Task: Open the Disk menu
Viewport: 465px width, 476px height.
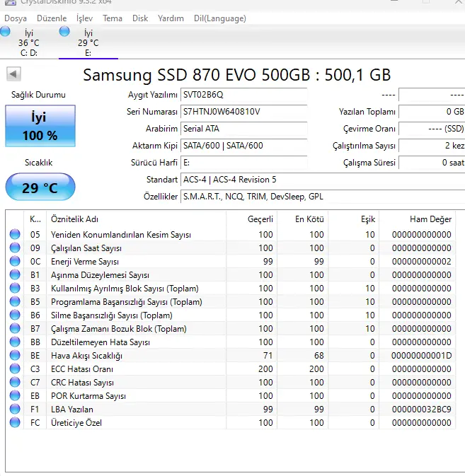Action: click(140, 18)
